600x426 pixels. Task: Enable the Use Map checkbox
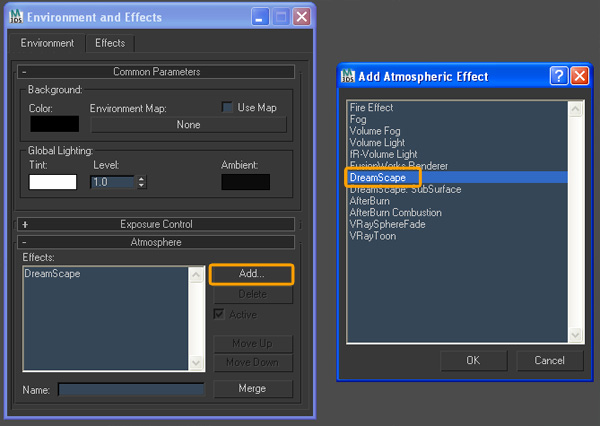(x=227, y=107)
